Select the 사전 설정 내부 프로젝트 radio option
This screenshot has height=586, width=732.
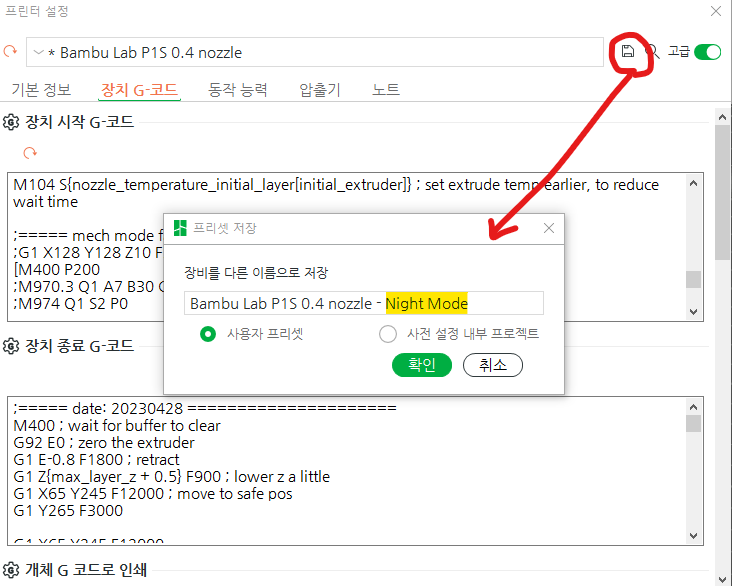tap(388, 334)
